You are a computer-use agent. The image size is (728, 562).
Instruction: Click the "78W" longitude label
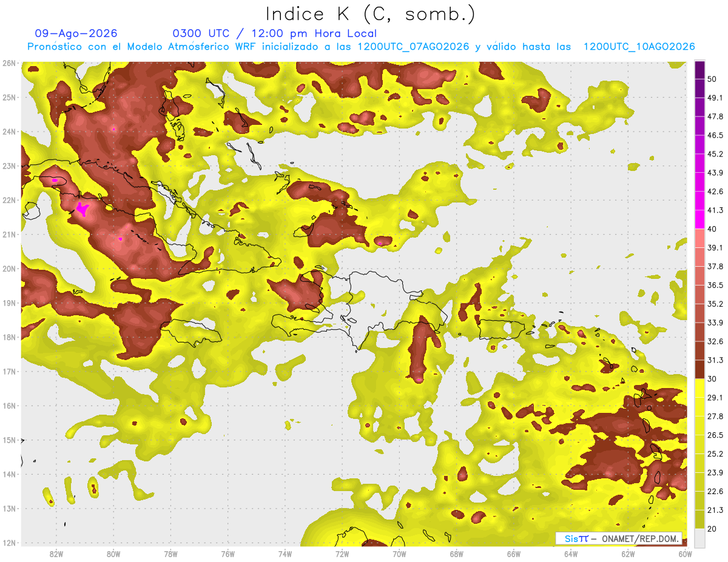pyautogui.click(x=171, y=554)
